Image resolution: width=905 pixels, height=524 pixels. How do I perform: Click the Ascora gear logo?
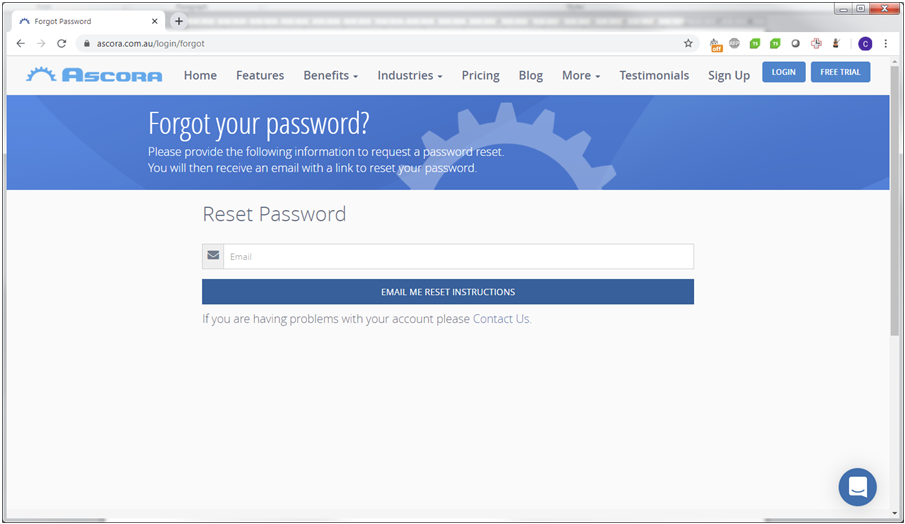pyautogui.click(x=94, y=75)
